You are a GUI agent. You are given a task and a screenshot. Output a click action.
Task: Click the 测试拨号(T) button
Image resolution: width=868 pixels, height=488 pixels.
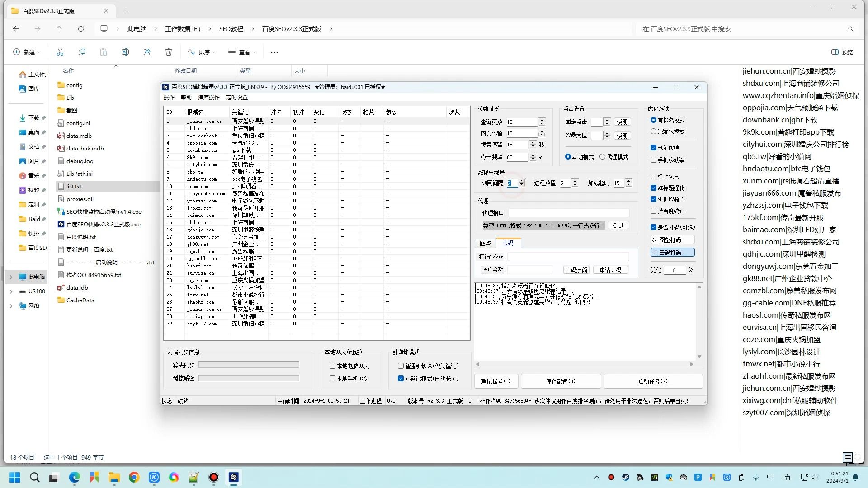click(x=496, y=381)
